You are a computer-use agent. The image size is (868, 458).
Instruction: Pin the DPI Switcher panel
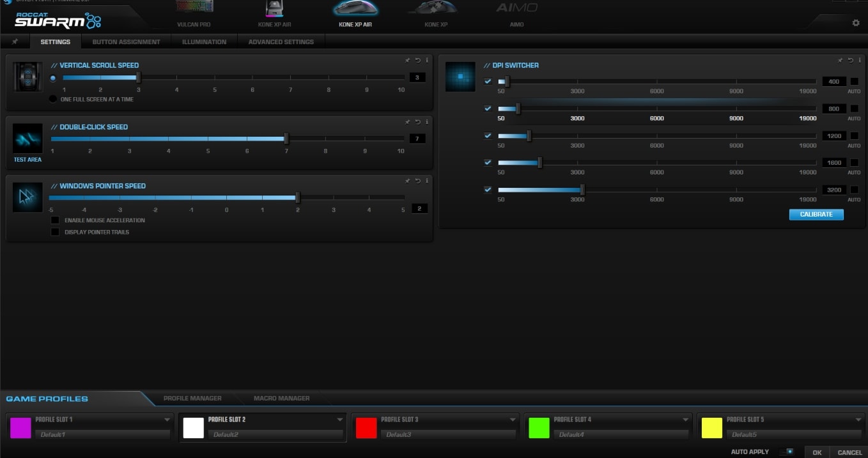[840, 60]
